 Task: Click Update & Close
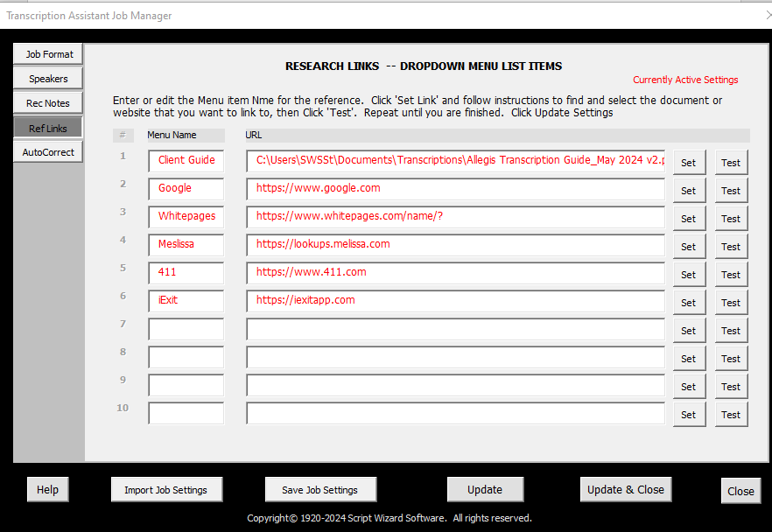pyautogui.click(x=626, y=490)
